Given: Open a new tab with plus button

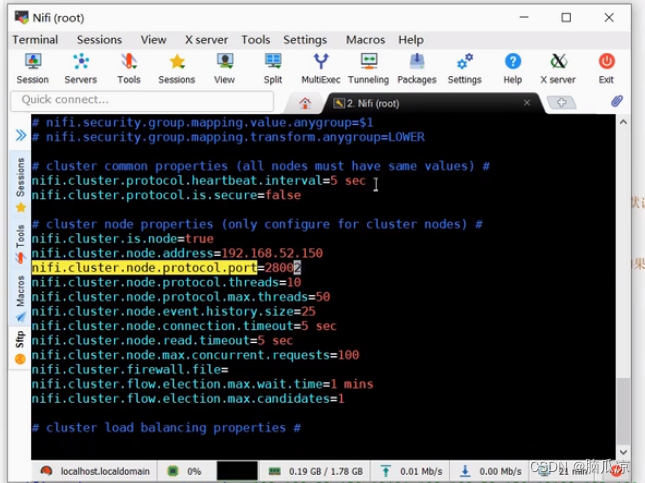Looking at the screenshot, I should click(x=561, y=102).
